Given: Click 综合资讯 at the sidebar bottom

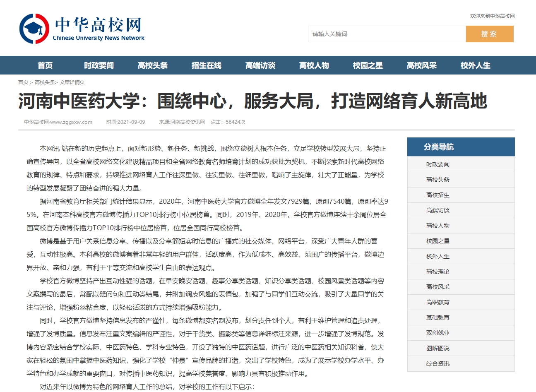Looking at the screenshot, I should click(x=438, y=363).
